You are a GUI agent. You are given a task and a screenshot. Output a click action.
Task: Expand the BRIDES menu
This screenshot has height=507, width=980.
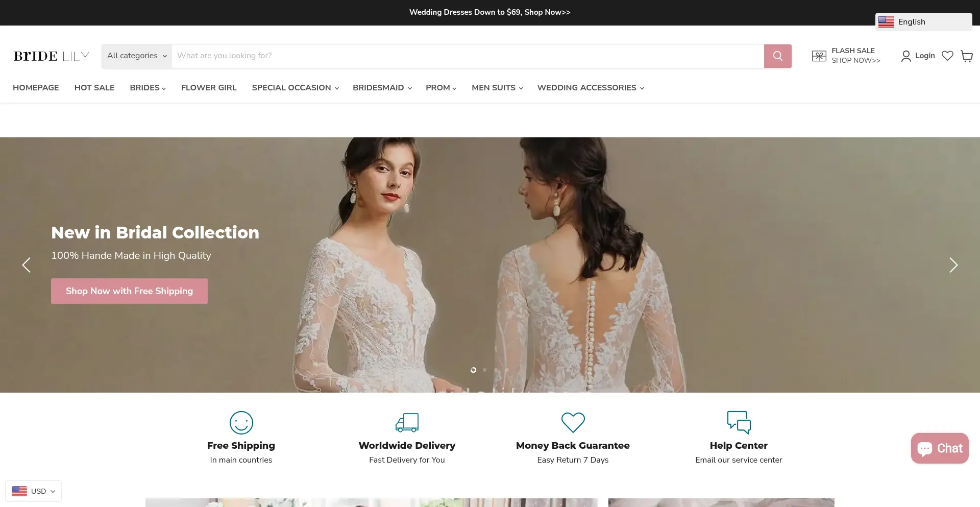pyautogui.click(x=148, y=88)
